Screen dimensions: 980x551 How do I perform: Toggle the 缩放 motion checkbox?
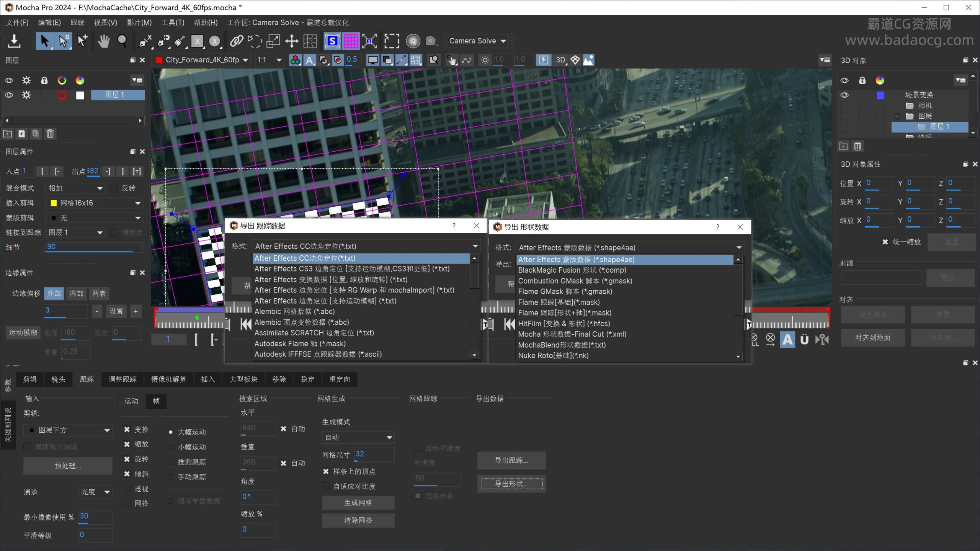pyautogui.click(x=127, y=444)
